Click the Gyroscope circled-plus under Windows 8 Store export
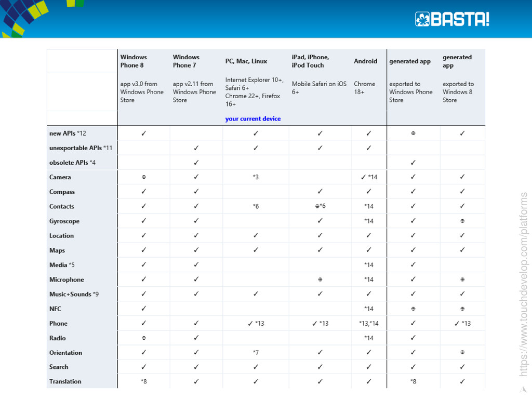Viewport: 532px width, 399px height. pos(462,221)
